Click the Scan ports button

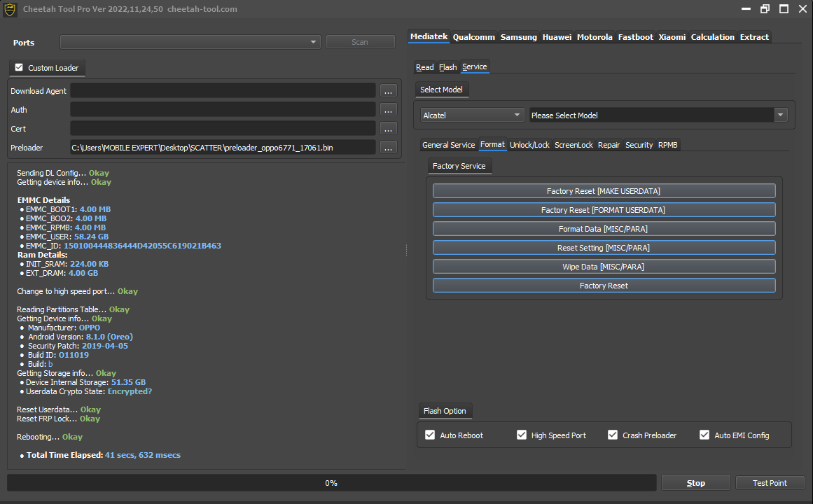click(360, 42)
